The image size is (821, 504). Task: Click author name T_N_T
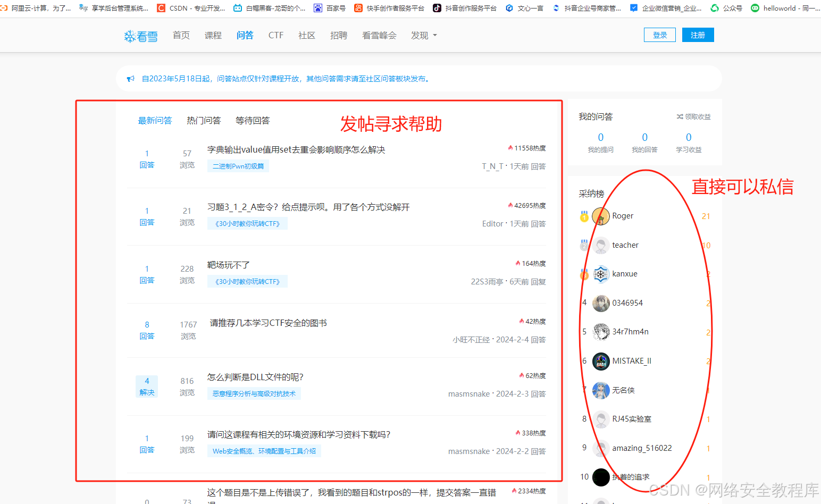(x=492, y=166)
